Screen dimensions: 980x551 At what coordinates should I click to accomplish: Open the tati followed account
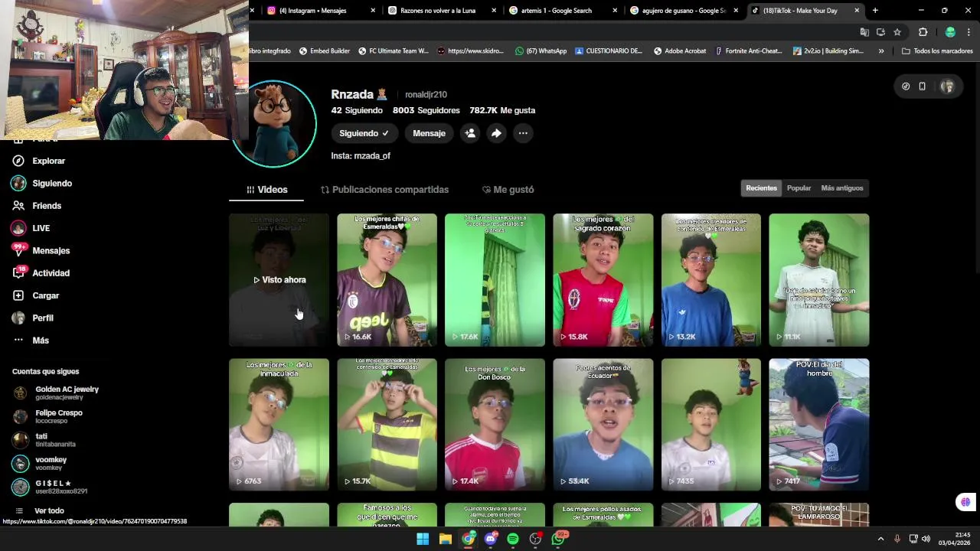(44, 440)
